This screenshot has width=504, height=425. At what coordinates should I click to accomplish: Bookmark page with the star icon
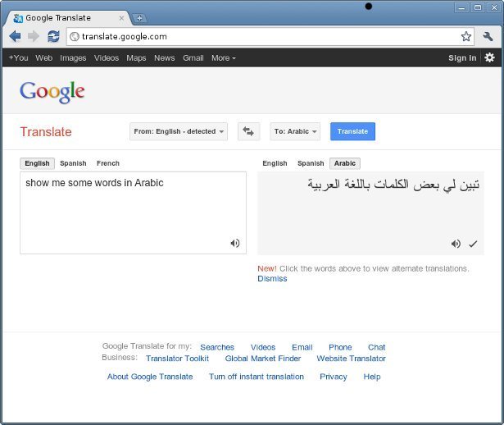click(x=465, y=36)
